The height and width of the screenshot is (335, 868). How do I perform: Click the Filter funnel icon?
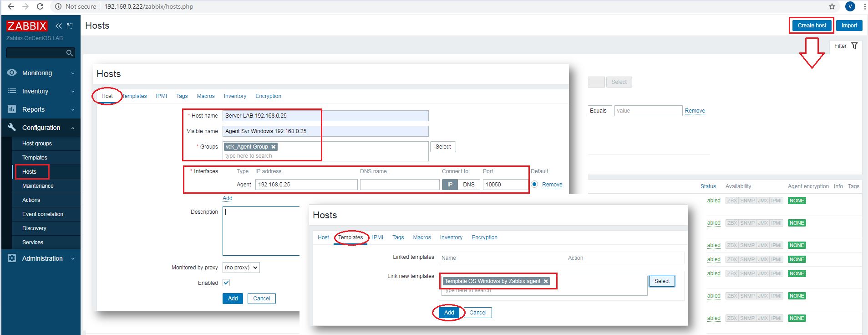pos(854,46)
